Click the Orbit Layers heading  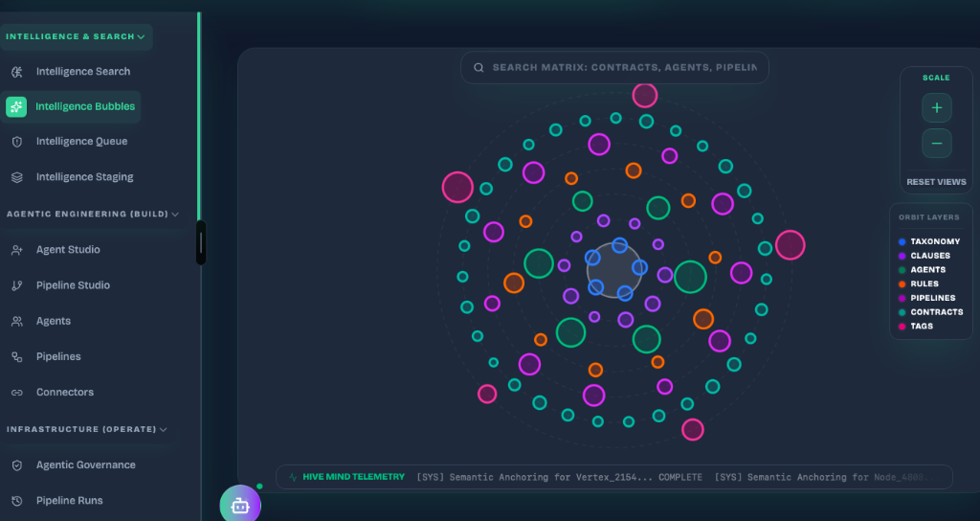[928, 217]
